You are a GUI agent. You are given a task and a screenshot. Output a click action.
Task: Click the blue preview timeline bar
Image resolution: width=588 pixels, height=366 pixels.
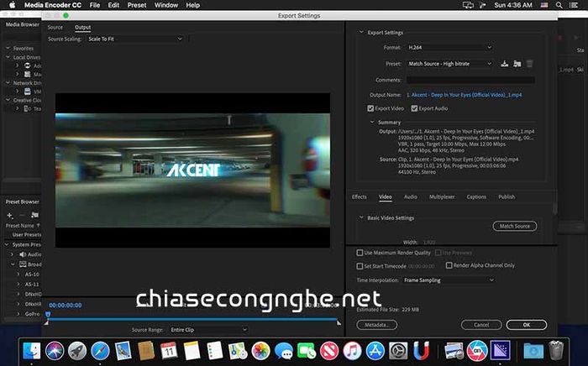tap(192, 319)
